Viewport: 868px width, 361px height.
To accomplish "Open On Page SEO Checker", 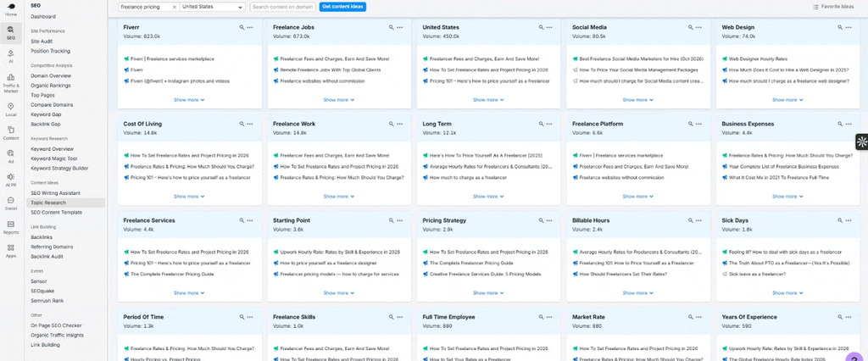I will [x=57, y=325].
